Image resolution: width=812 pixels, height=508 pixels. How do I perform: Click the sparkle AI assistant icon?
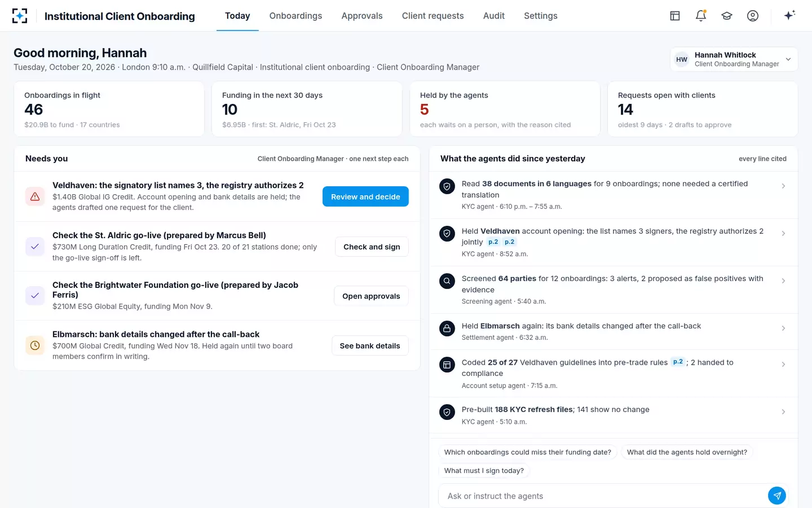[x=789, y=15]
